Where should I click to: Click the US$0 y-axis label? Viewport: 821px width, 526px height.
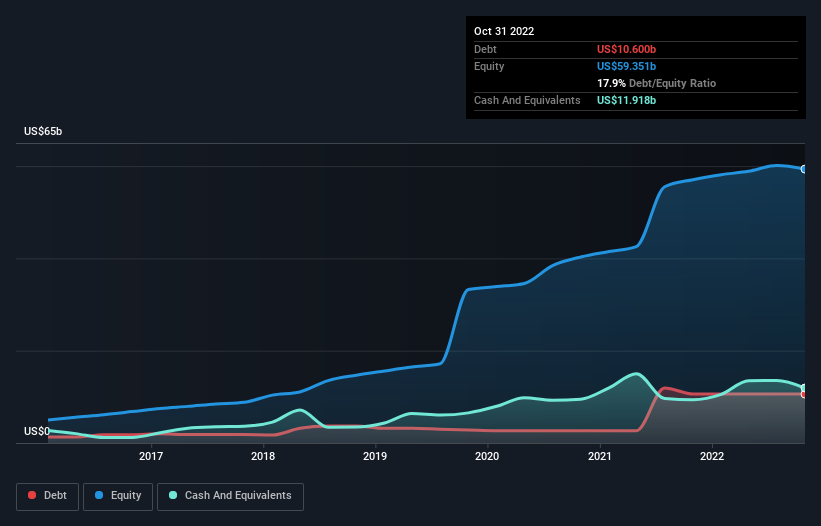click(37, 431)
